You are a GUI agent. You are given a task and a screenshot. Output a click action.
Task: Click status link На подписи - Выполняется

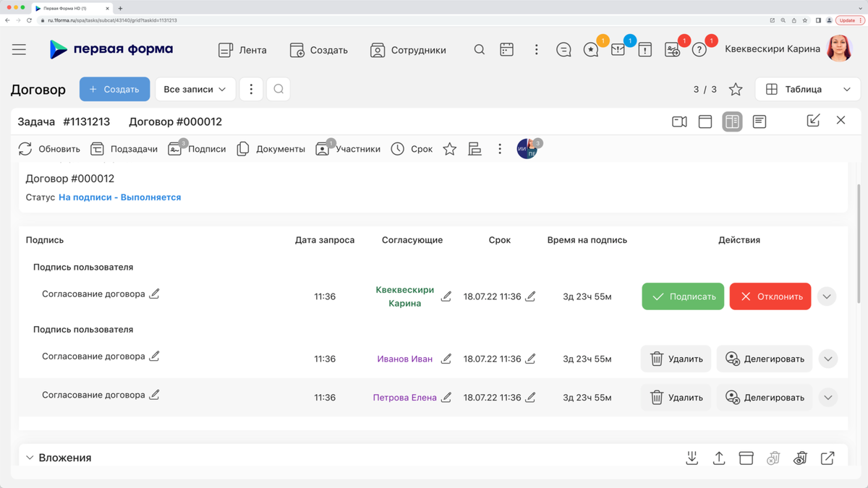coord(120,197)
